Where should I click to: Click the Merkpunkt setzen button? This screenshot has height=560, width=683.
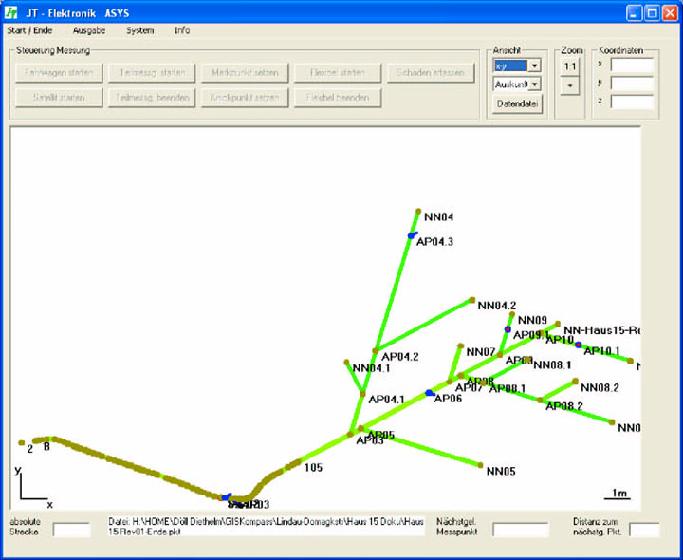click(245, 73)
